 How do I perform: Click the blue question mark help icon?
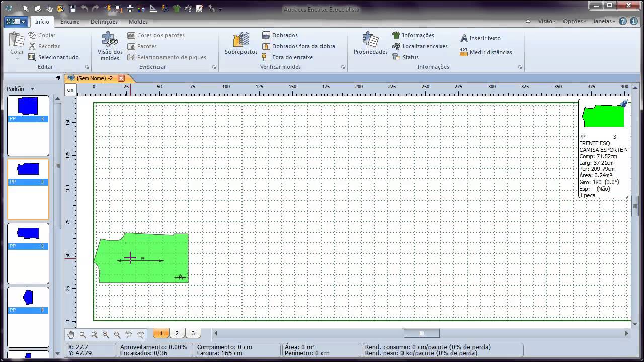[x=623, y=21]
